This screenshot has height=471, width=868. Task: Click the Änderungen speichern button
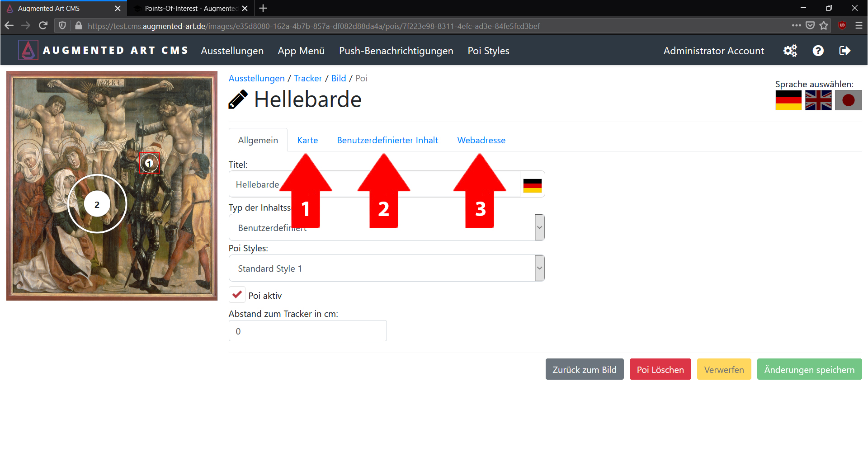pos(809,369)
